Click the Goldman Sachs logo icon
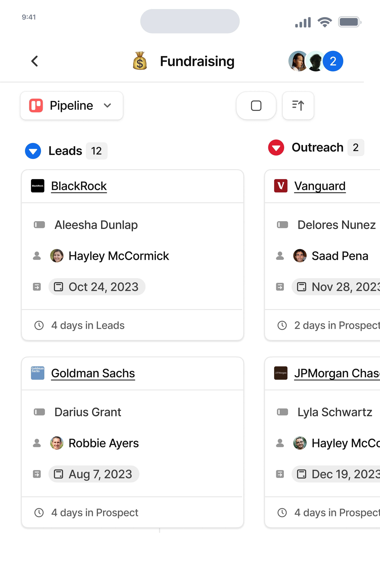 [38, 373]
